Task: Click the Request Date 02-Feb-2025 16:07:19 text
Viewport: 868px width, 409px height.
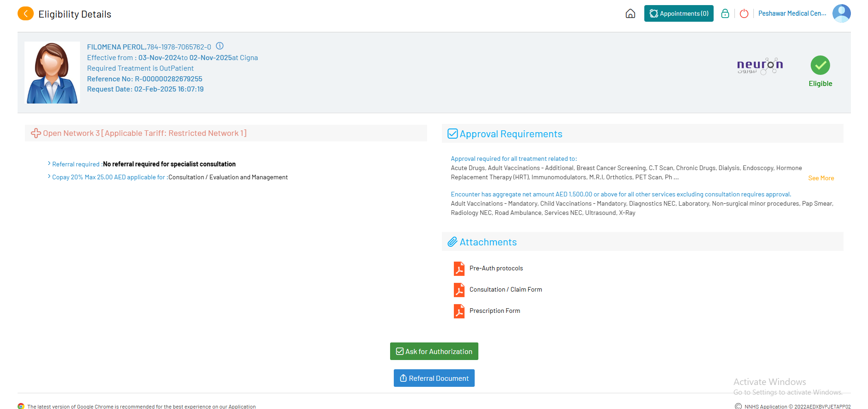Action: pos(145,89)
